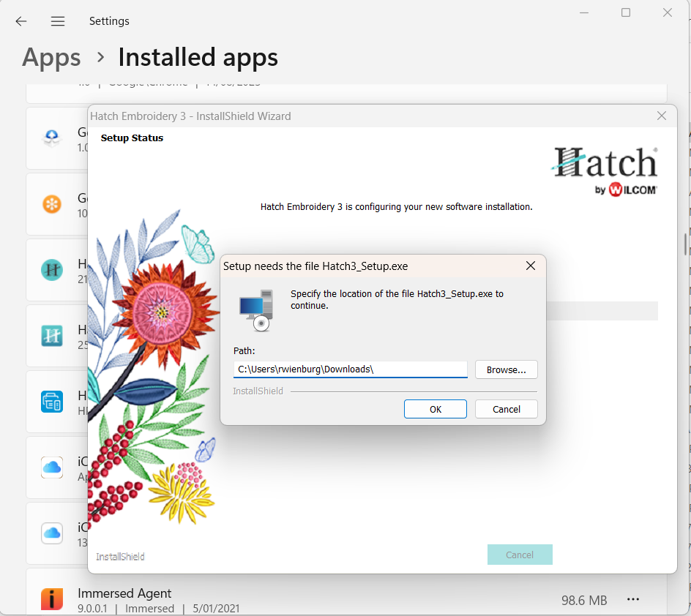
Task: Click the blue printer app icon
Action: click(x=52, y=402)
